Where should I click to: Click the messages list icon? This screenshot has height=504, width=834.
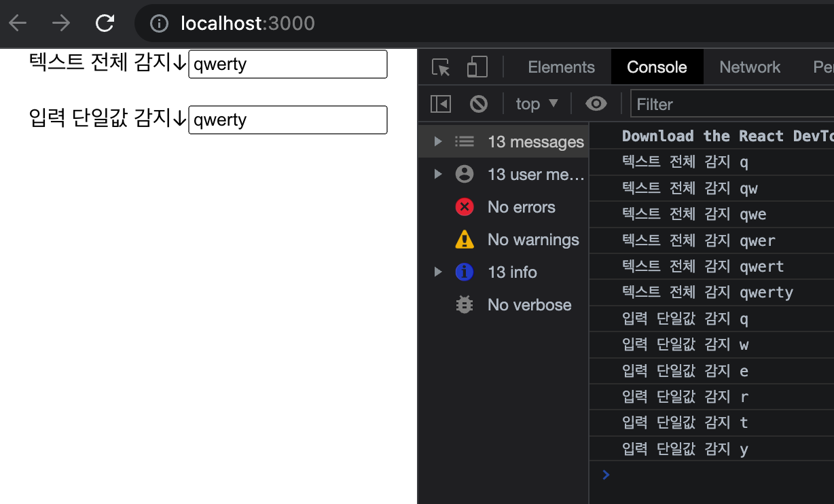pyautogui.click(x=465, y=141)
